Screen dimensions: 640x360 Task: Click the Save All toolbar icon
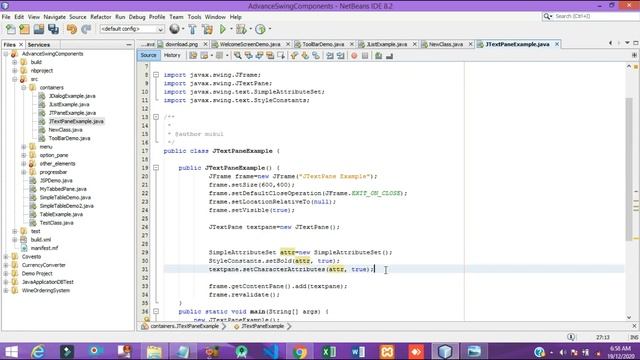pyautogui.click(x=53, y=29)
